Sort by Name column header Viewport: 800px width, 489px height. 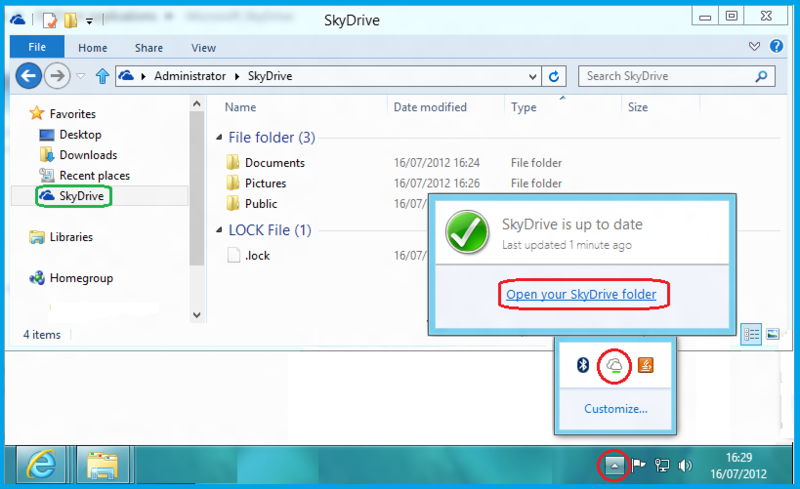tap(240, 107)
